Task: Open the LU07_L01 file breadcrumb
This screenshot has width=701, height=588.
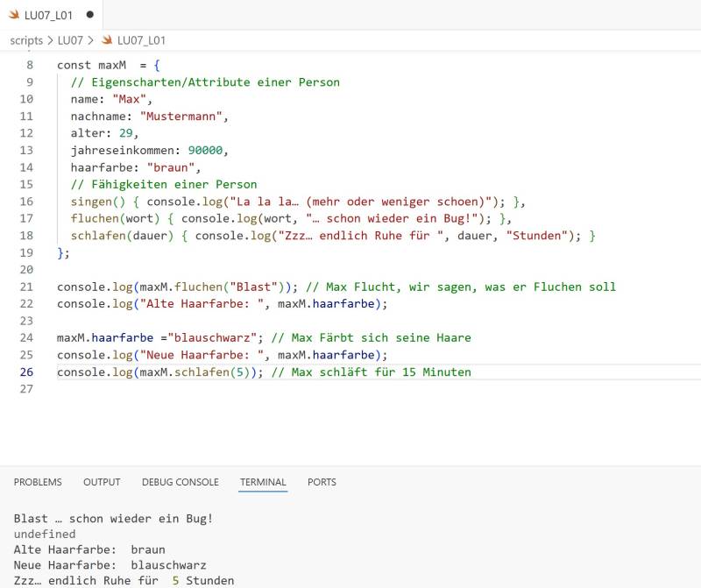Action: 141,40
